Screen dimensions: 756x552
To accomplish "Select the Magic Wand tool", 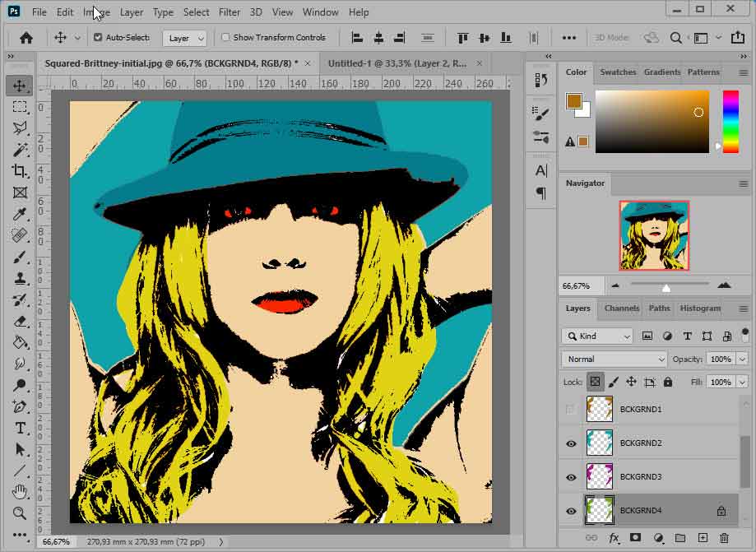I will (20, 150).
